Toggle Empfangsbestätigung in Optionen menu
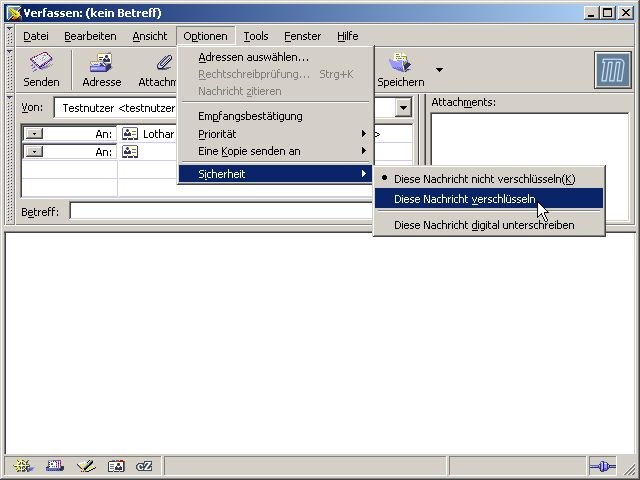The width and height of the screenshot is (640, 480). coord(250,116)
